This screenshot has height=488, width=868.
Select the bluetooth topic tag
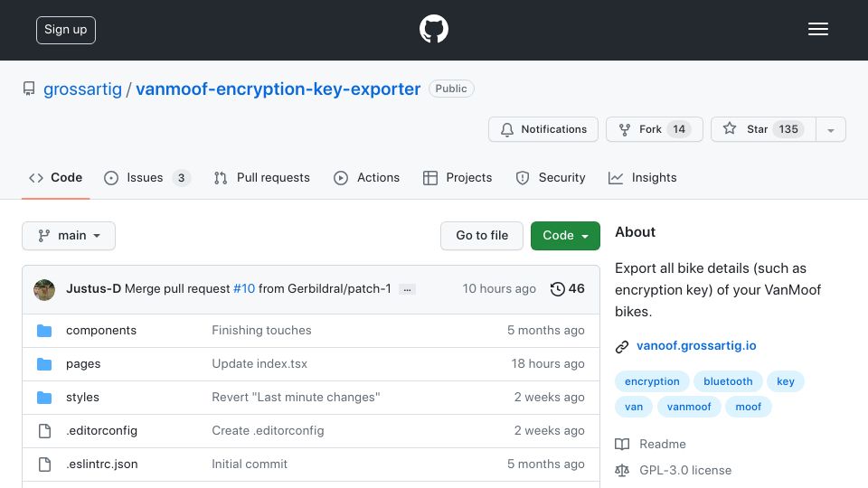pos(728,381)
